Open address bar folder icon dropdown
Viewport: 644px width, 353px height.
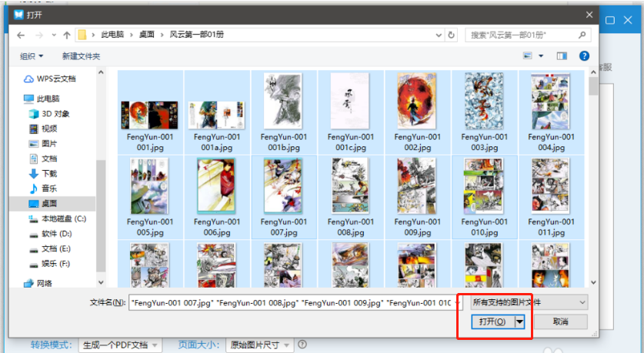82,35
